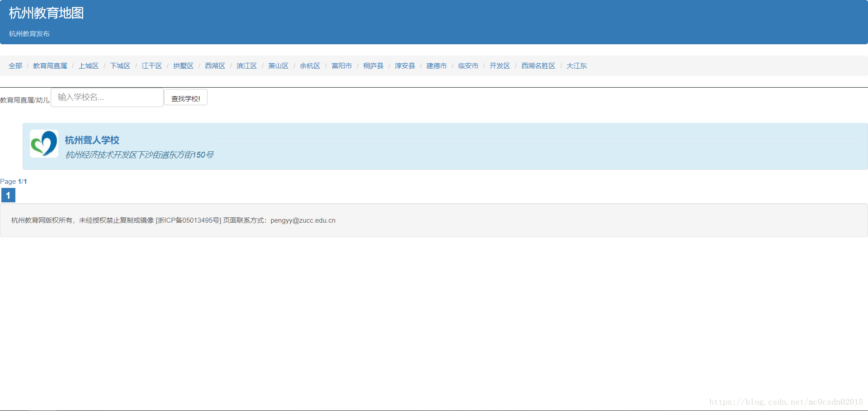Choose the 余杭区 district link

(310, 66)
